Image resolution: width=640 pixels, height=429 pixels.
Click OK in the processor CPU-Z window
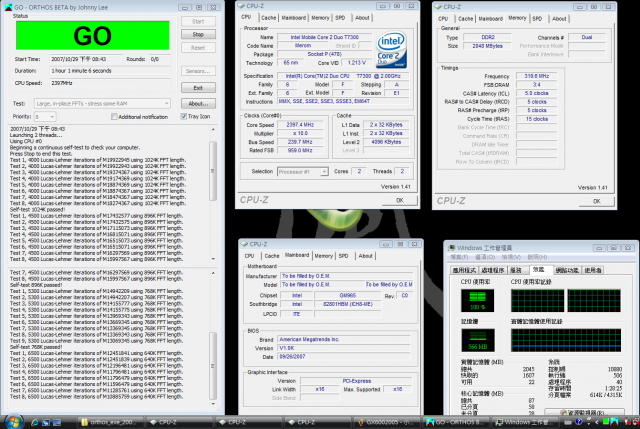[x=400, y=200]
